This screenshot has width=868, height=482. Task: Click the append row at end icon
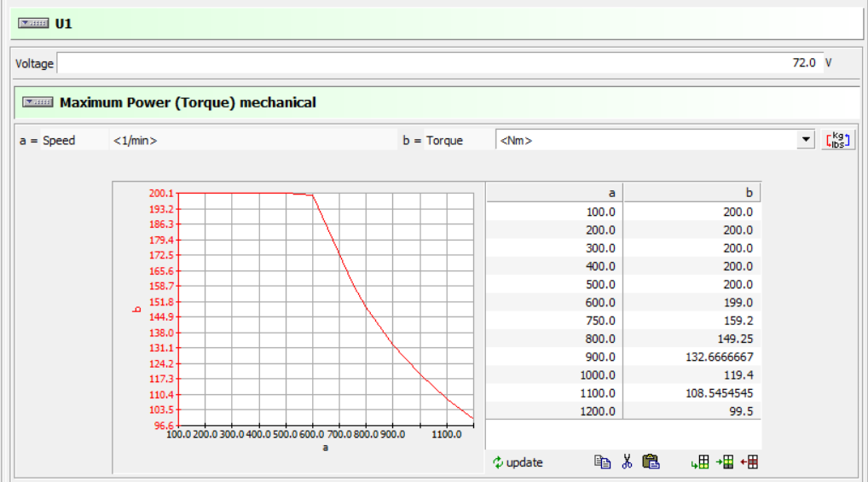(700, 462)
